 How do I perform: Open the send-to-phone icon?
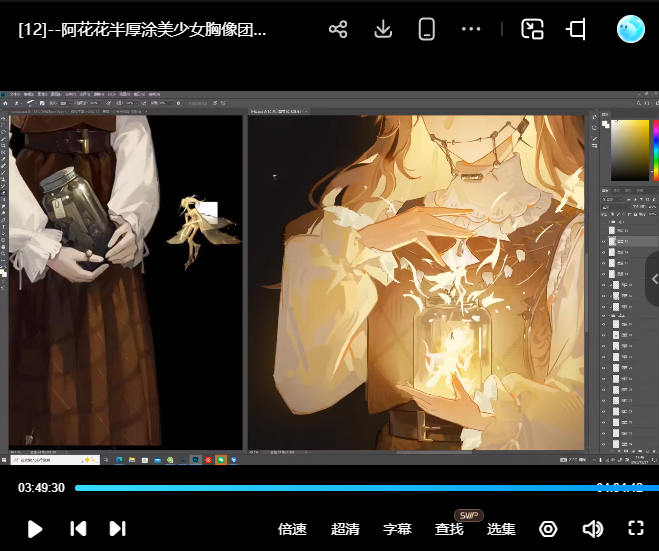tap(427, 29)
